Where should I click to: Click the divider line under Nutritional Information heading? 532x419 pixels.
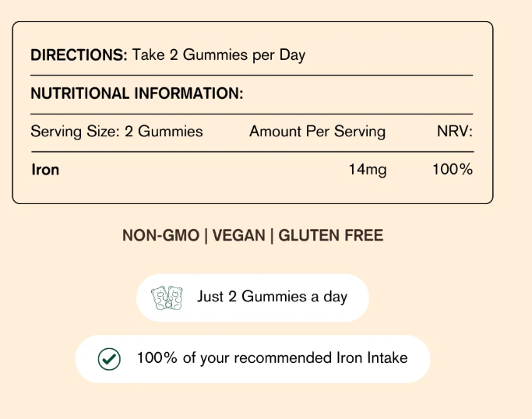coord(252,114)
